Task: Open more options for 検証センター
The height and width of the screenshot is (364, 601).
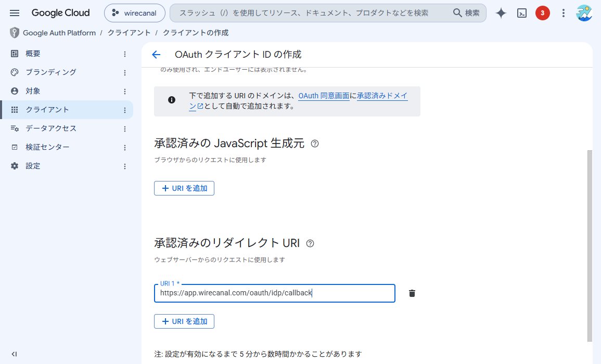Action: point(124,148)
